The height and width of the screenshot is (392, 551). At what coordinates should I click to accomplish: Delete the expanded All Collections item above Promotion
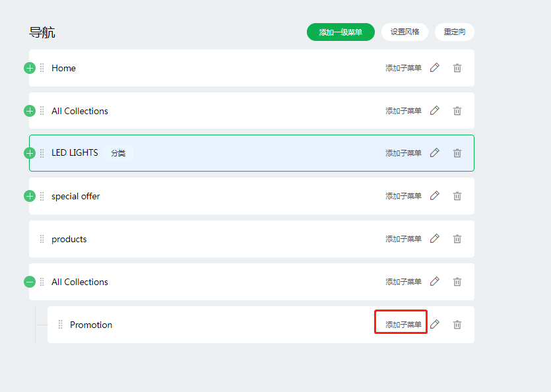(457, 282)
